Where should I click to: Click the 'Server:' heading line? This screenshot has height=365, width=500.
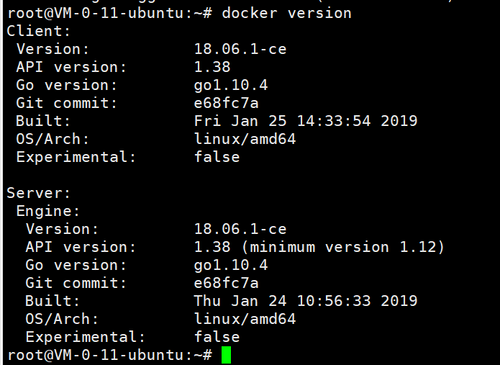click(38, 193)
